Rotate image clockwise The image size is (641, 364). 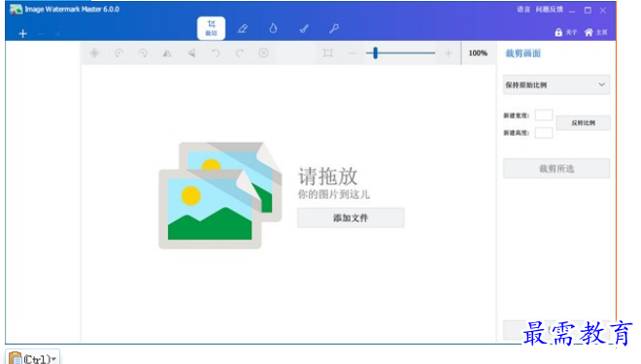(143, 53)
